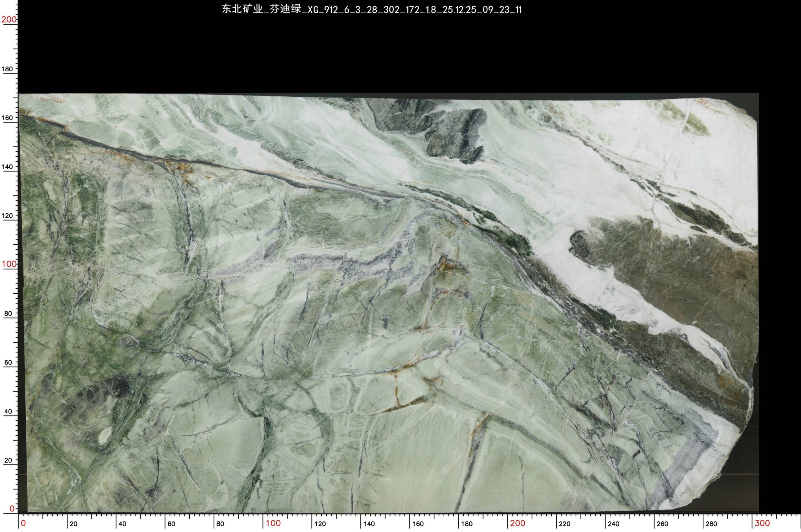The width and height of the screenshot is (801, 532).
Task: Click the 160 mark on horizontal ruler
Action: pyautogui.click(x=418, y=524)
